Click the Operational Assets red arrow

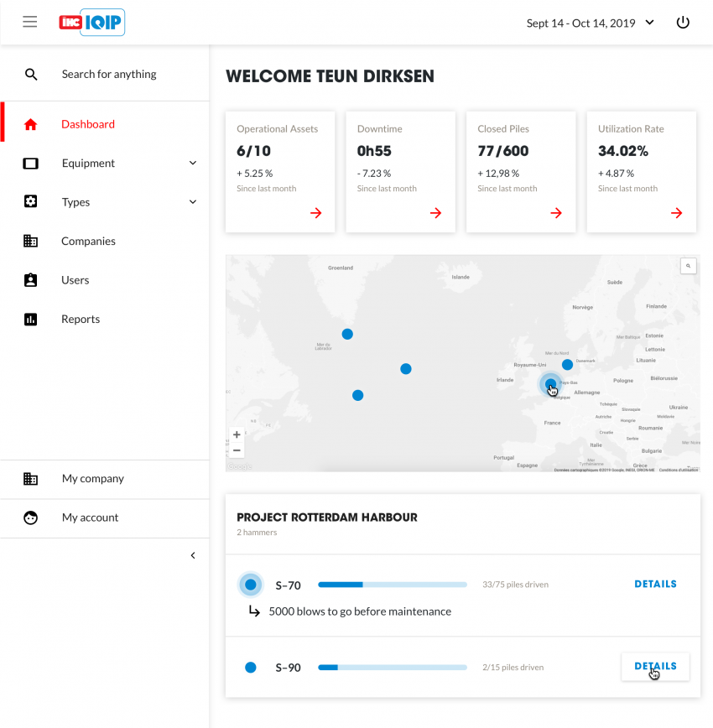click(x=315, y=213)
